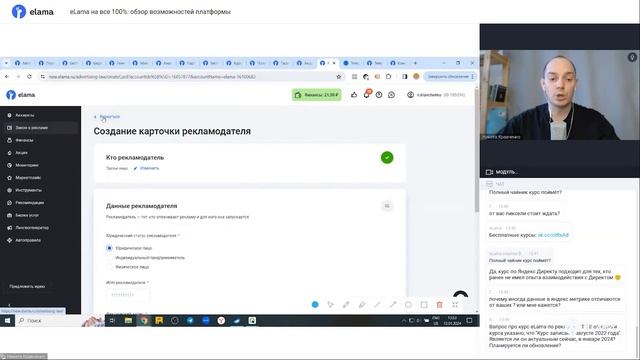Select Индивидуальный предприниматель radio option
640x360 pixels.
(x=109, y=258)
